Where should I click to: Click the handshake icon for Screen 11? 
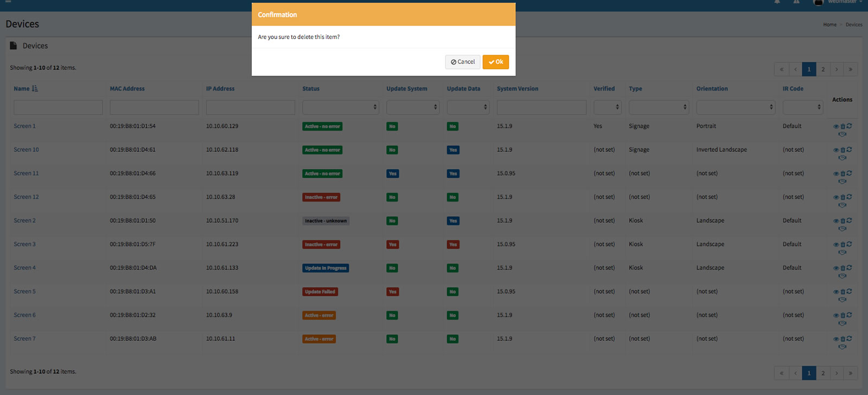point(842,182)
